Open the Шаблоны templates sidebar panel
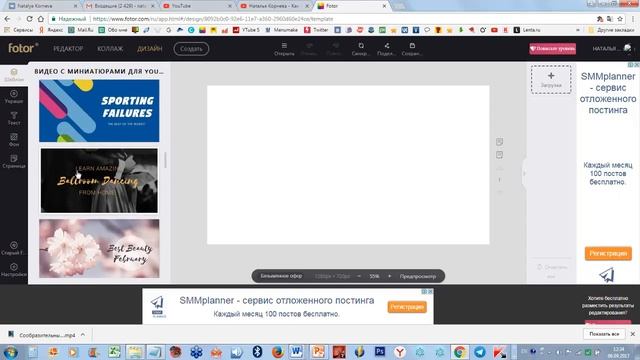 click(14, 75)
